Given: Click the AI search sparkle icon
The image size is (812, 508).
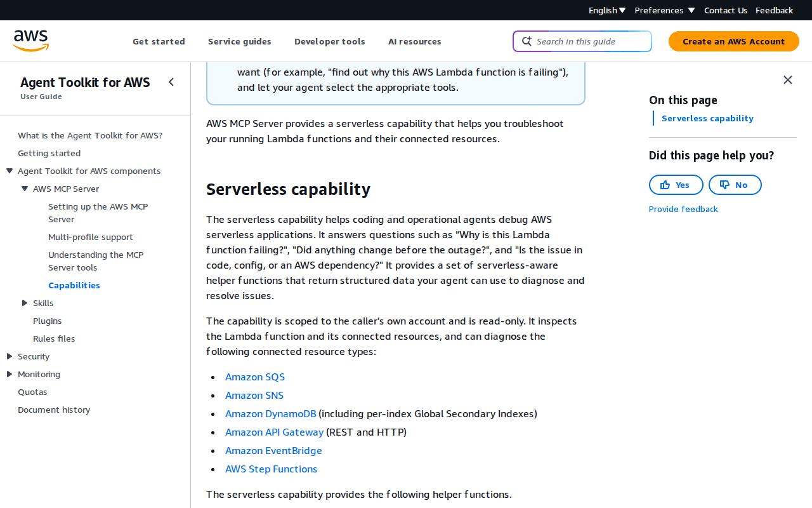Looking at the screenshot, I should click(x=527, y=41).
